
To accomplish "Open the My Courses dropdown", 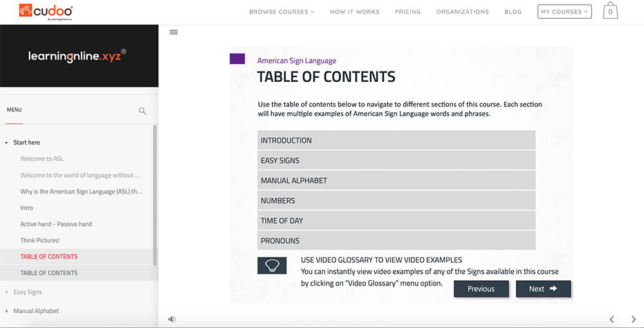I will (564, 12).
